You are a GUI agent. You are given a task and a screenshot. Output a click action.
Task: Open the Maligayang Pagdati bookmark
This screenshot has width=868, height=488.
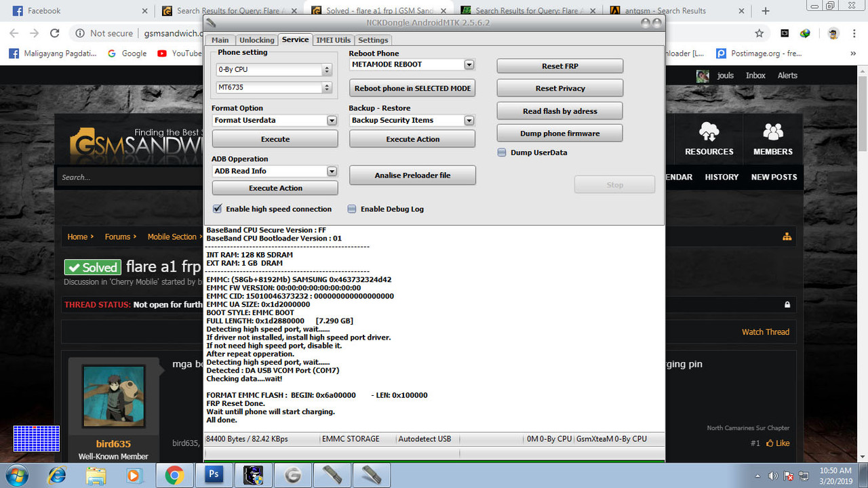pyautogui.click(x=54, y=54)
